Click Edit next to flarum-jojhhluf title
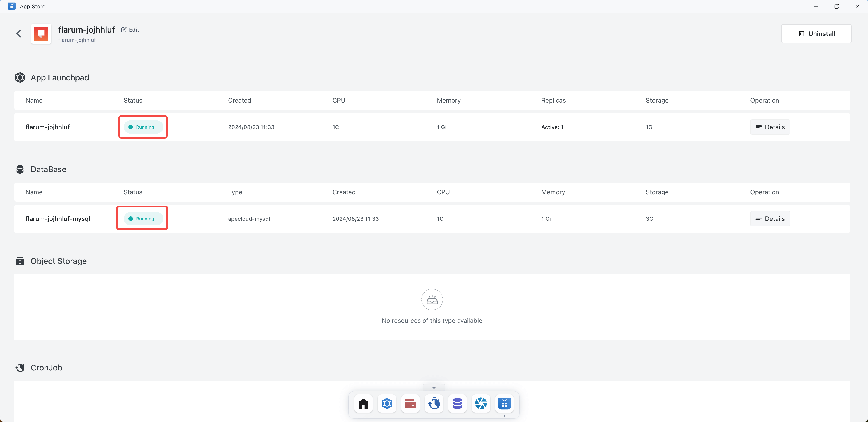Viewport: 868px width, 422px height. click(x=130, y=30)
